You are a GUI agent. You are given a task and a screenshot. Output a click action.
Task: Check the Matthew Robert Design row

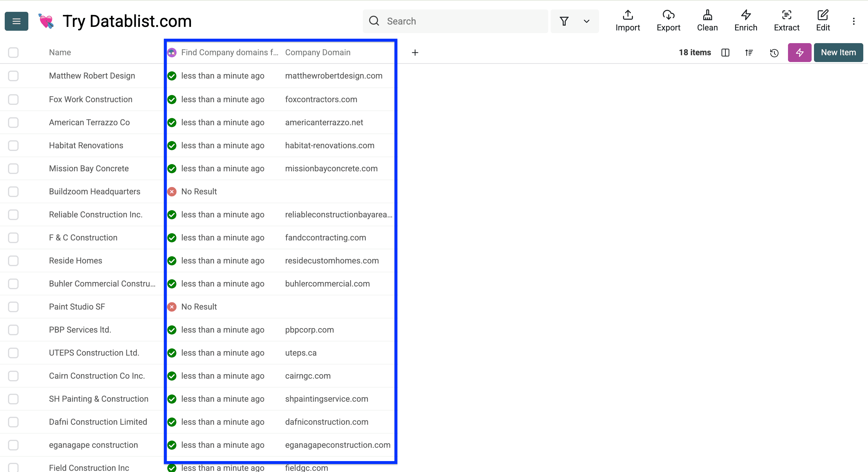(x=13, y=76)
